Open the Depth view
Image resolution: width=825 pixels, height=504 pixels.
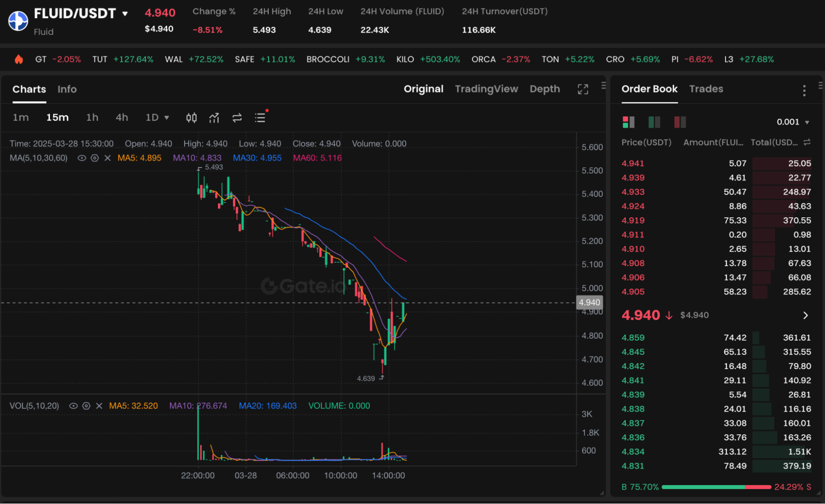coord(544,89)
